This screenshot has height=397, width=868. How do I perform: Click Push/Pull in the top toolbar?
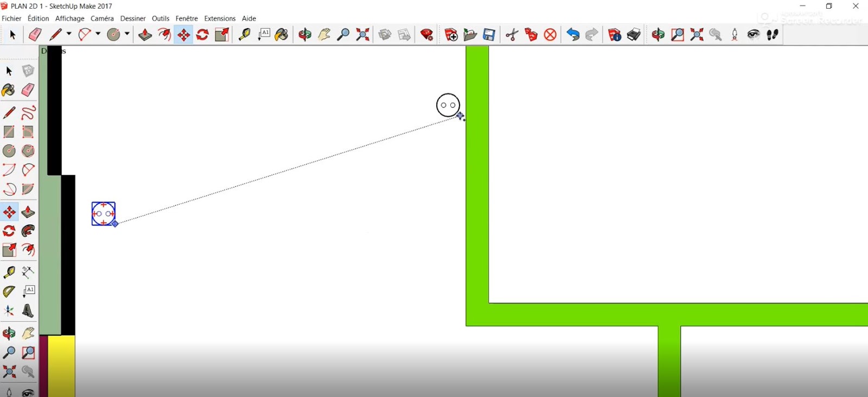145,35
